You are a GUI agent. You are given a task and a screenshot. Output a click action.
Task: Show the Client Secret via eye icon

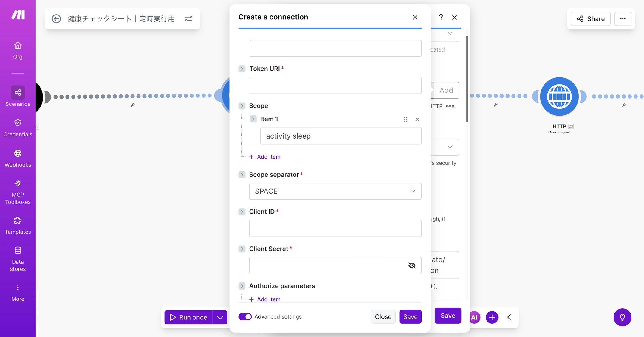click(x=411, y=265)
